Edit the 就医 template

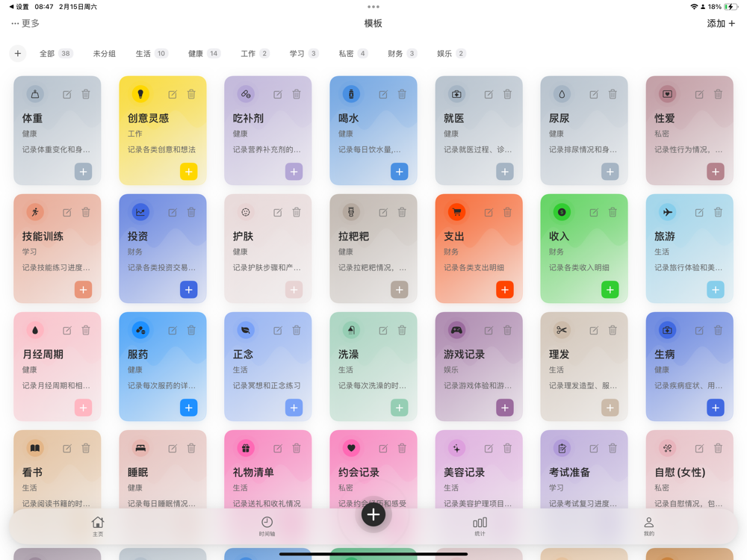tap(489, 94)
